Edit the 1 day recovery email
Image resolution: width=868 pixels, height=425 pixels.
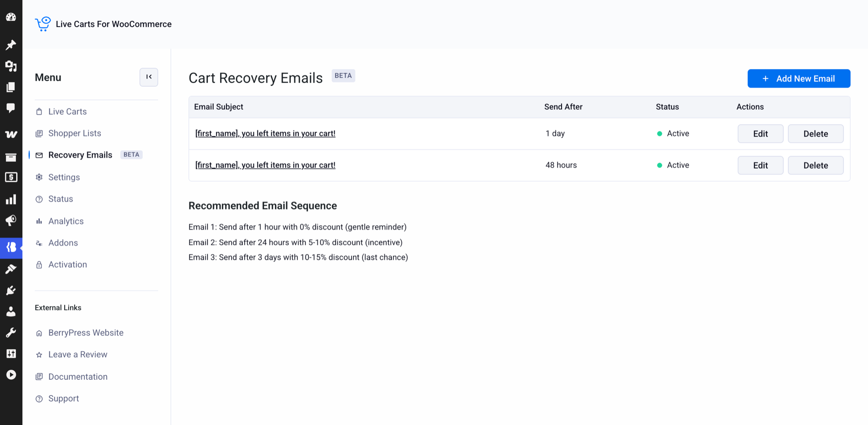[760, 134]
